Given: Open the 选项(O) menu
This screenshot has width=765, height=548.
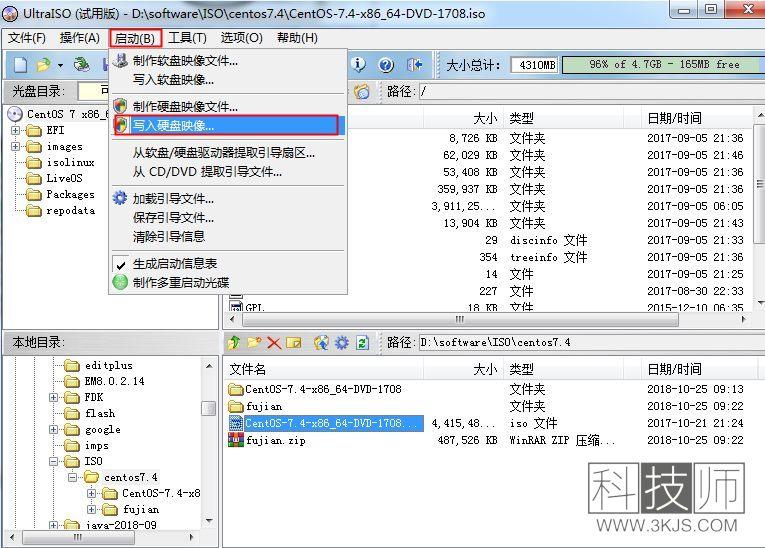Looking at the screenshot, I should click(x=242, y=38).
